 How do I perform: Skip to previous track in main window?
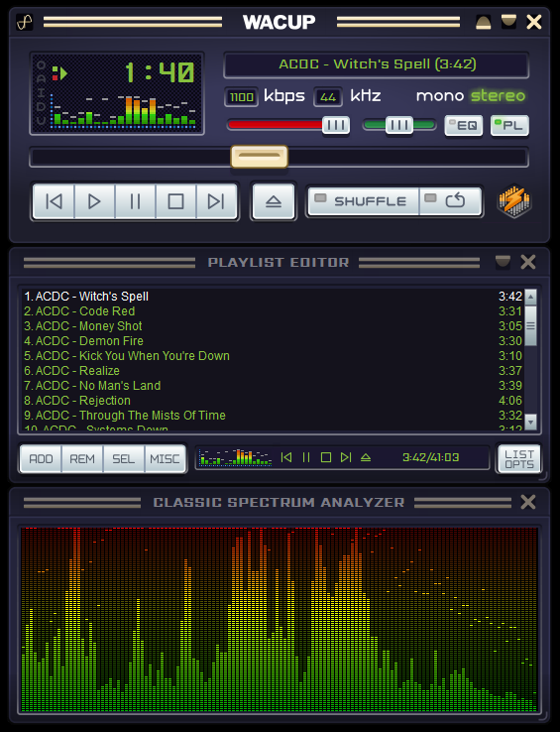coord(55,201)
